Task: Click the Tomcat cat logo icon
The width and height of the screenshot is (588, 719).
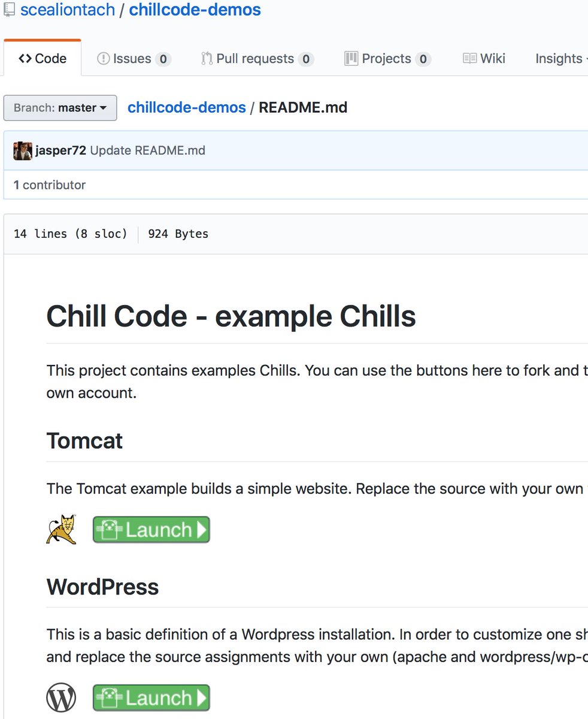Action: coord(62,528)
